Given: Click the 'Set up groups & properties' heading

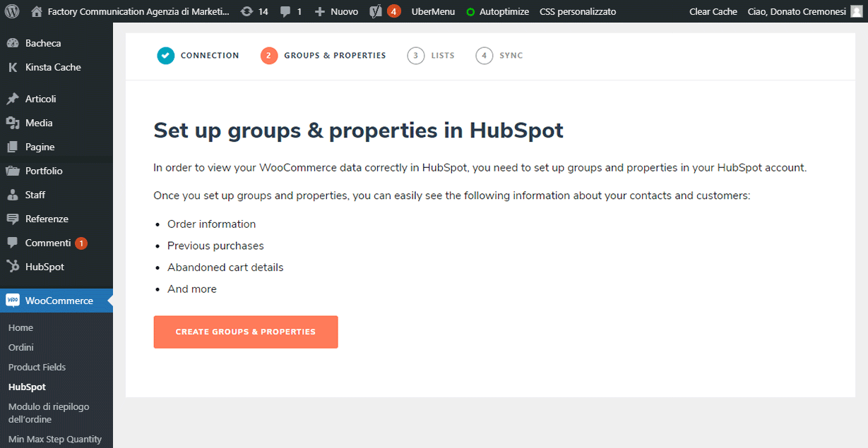Looking at the screenshot, I should [358, 131].
